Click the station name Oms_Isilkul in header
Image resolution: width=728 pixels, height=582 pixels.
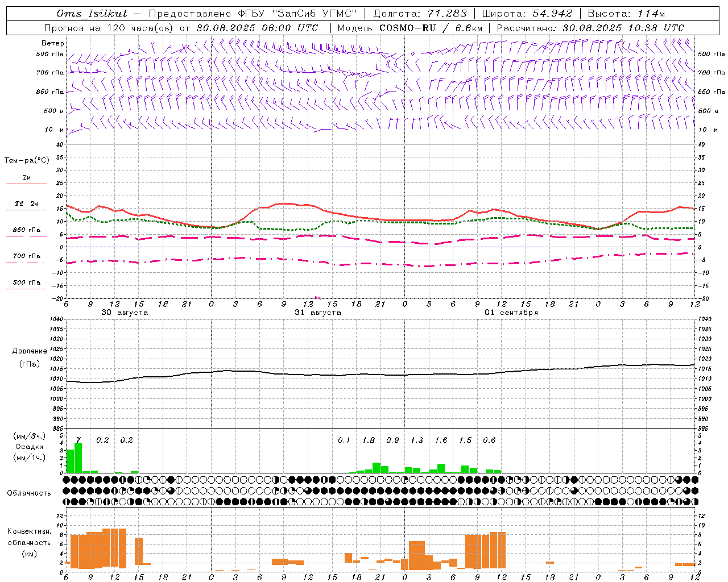pos(92,14)
